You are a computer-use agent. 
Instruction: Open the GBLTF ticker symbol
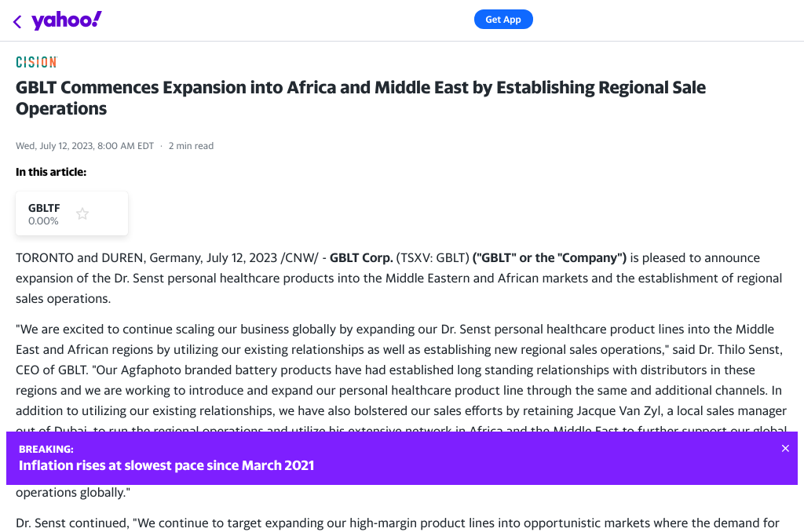tap(44, 208)
